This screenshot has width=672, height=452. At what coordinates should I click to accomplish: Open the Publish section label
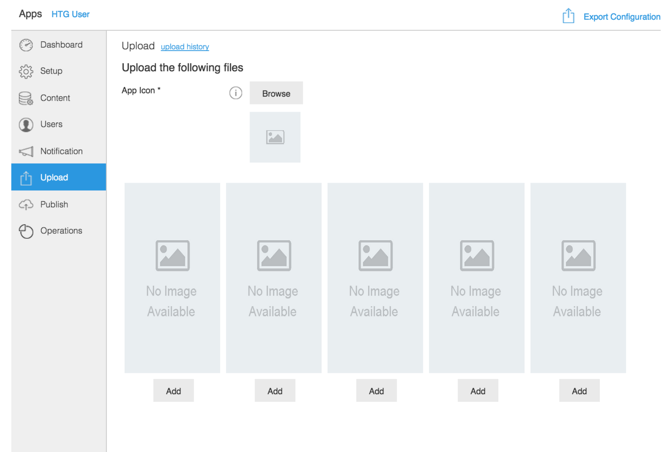point(54,204)
